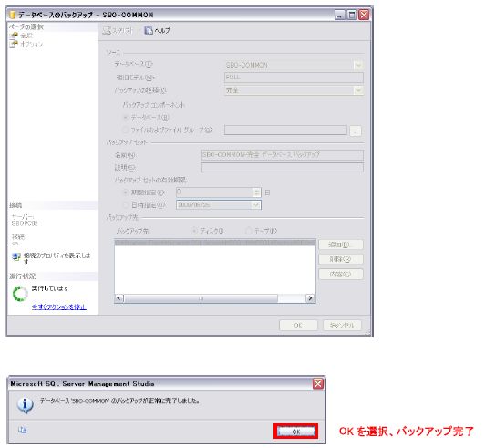The width and height of the screenshot is (485, 448).
Task: Click the recovery model field showing FULL
Action: 294,78
